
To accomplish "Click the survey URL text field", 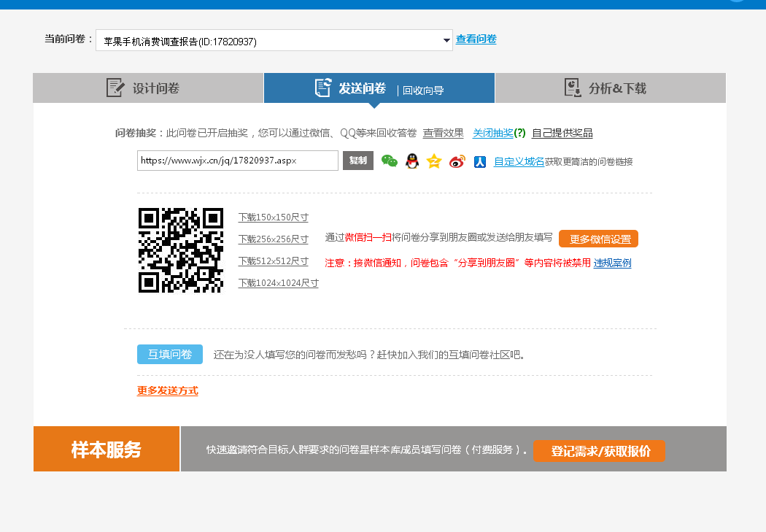I will [x=237, y=161].
